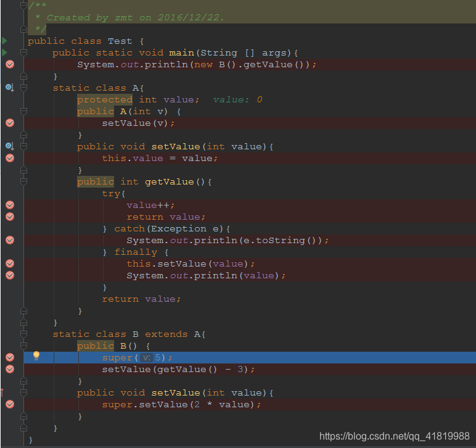The width and height of the screenshot is (476, 448).
Task: Run the Test class via its gutter arrow
Action: (4, 41)
